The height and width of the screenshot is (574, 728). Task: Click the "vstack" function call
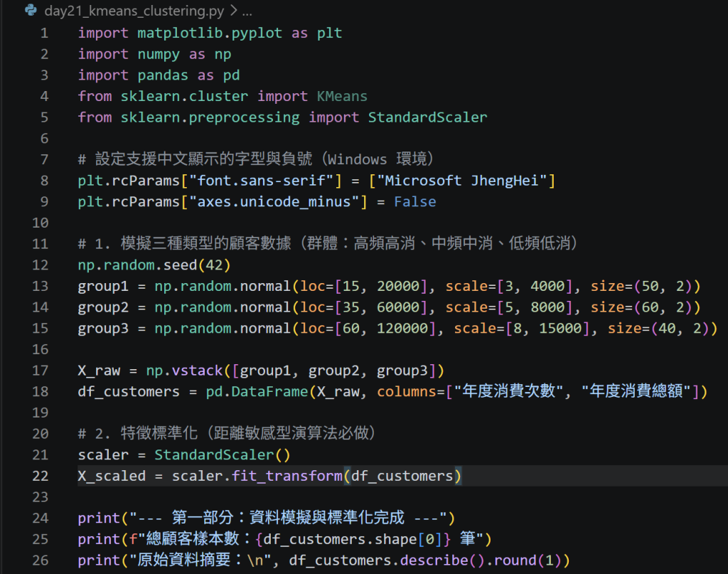point(198,371)
